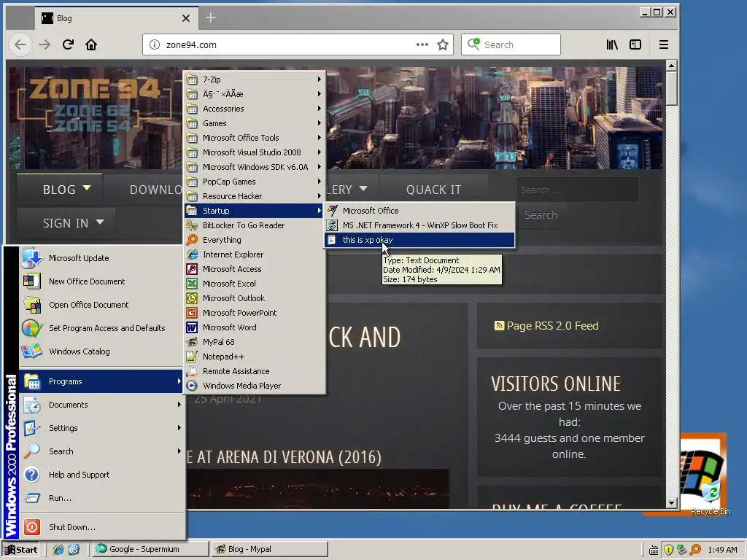Launch Notepad++ from Programs menu
The width and height of the screenshot is (747, 560).
pyautogui.click(x=255, y=357)
